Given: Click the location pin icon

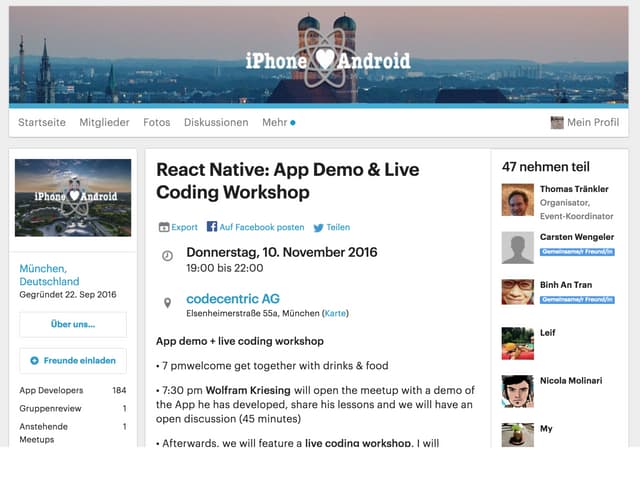Looking at the screenshot, I should 167,302.
